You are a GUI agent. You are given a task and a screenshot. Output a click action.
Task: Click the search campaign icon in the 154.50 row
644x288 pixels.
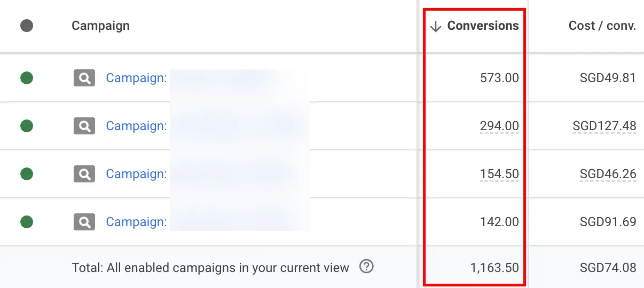coord(84,174)
